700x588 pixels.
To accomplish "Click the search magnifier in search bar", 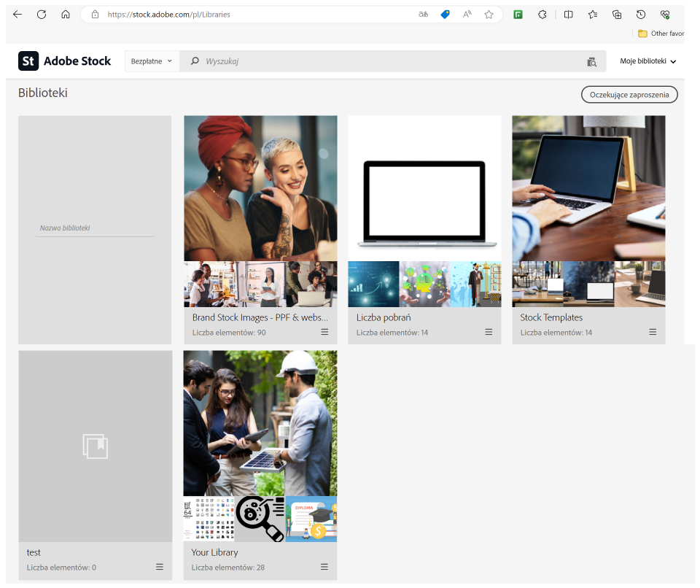I will click(x=194, y=61).
